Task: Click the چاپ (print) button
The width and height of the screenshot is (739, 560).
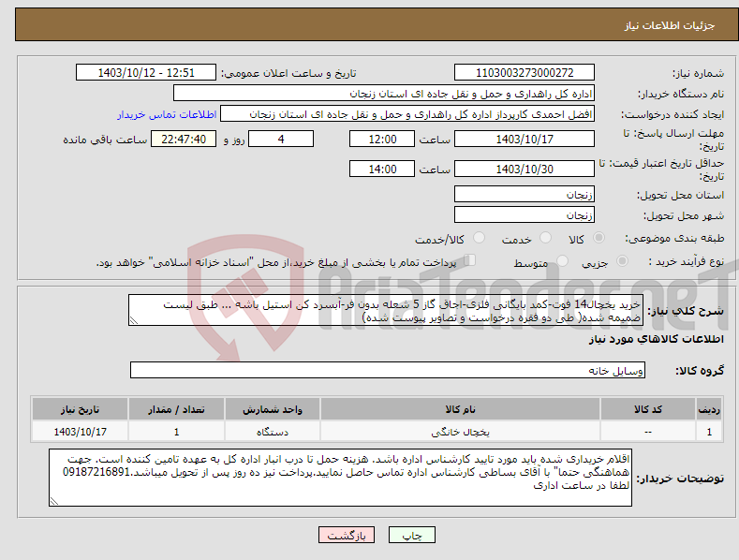Action: [412, 535]
